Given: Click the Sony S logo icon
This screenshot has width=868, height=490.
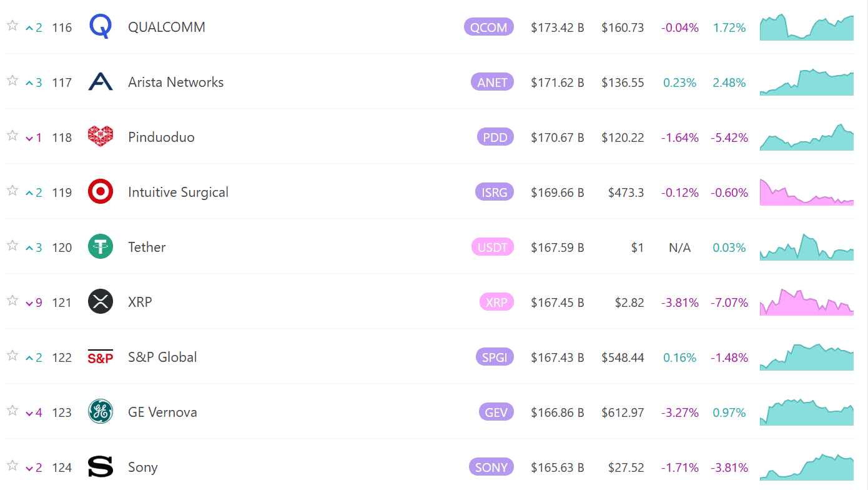Looking at the screenshot, I should 101,467.
